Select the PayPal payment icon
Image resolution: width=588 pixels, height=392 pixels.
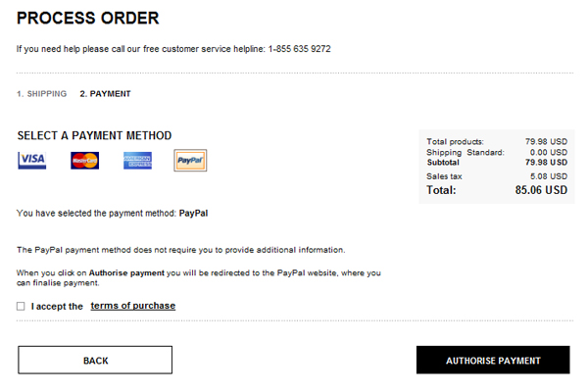click(190, 161)
